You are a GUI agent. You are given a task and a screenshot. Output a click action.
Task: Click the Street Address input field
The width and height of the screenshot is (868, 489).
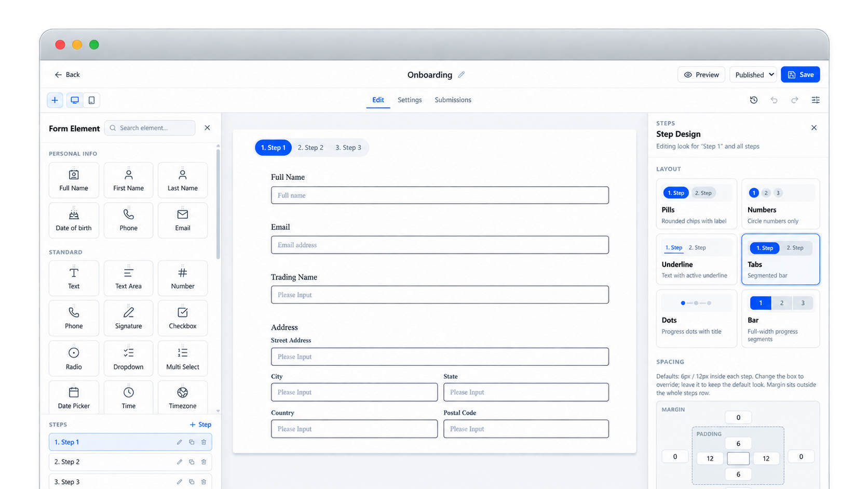(440, 356)
